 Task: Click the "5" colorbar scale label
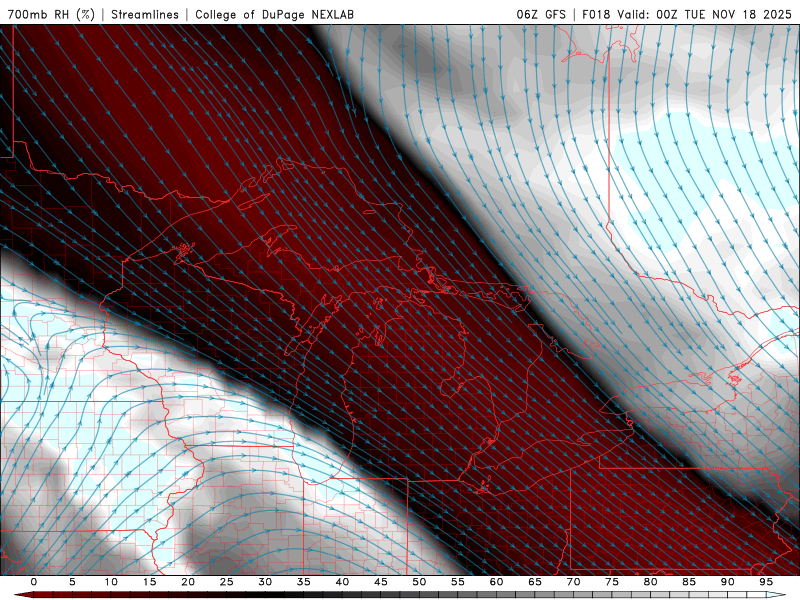pyautogui.click(x=72, y=582)
